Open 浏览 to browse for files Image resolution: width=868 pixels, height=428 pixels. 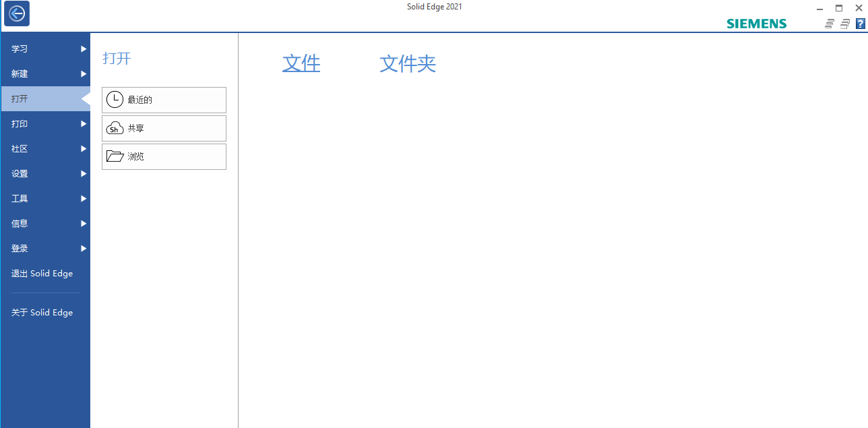164,156
